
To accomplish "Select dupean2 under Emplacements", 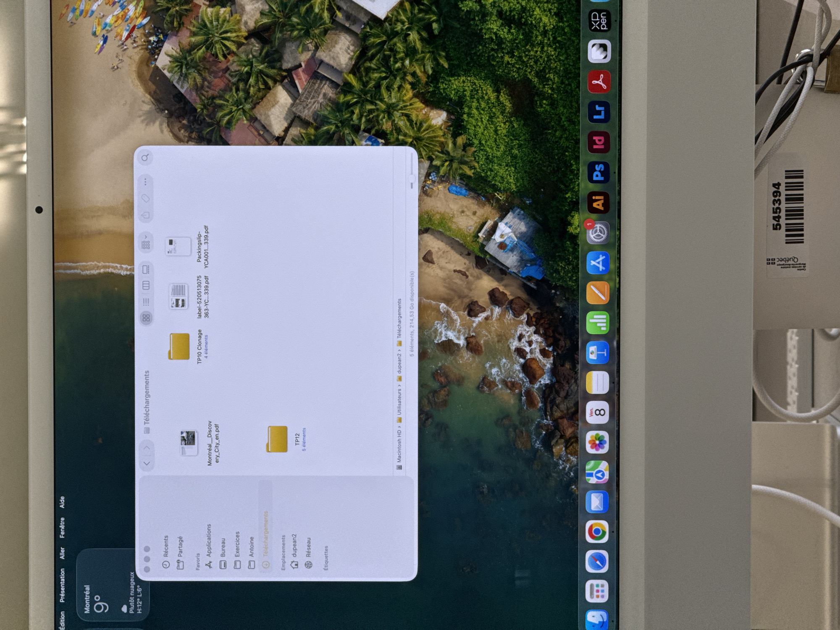I will [294, 551].
